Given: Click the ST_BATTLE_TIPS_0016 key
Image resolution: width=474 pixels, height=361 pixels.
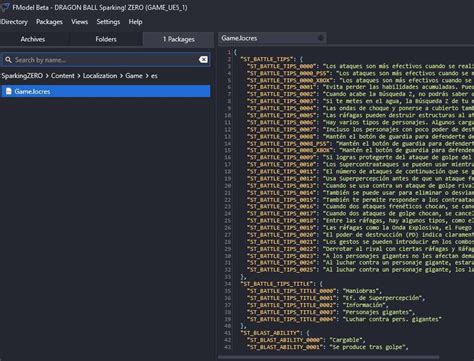Looking at the screenshot, I should 282,207.
